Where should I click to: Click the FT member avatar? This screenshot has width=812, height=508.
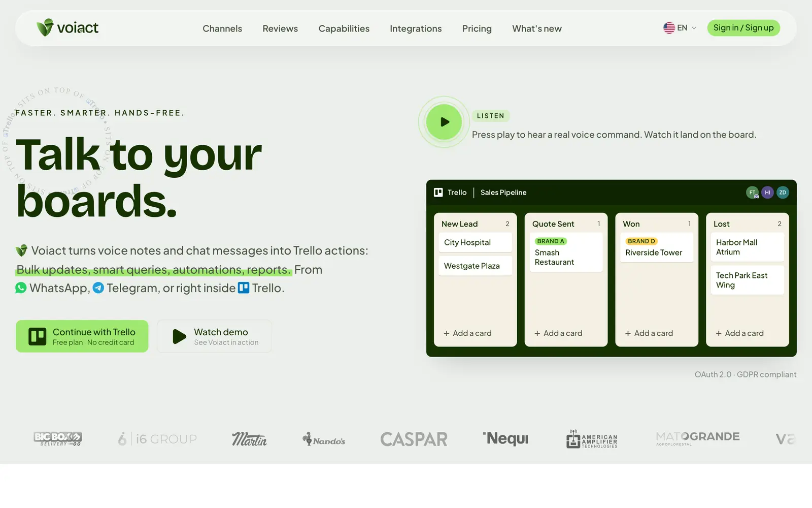[752, 193]
